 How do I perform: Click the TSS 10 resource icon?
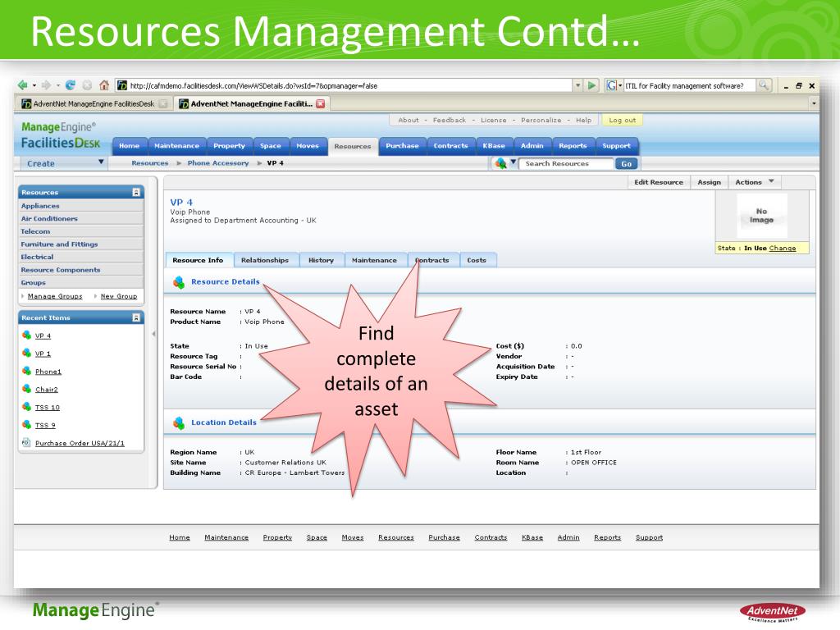(x=26, y=407)
